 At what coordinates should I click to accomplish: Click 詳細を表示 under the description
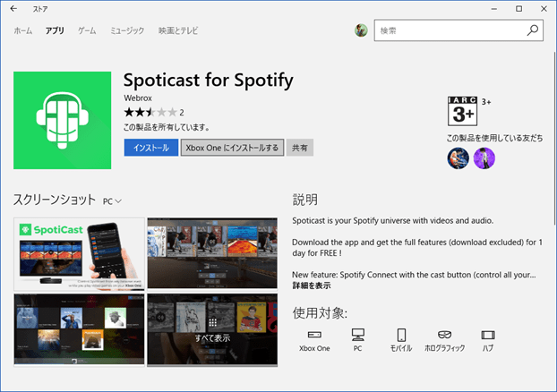pos(312,285)
